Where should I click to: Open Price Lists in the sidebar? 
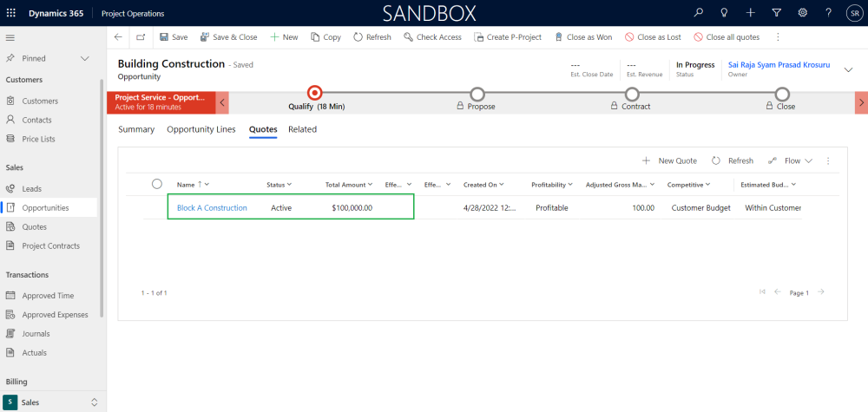(x=38, y=139)
